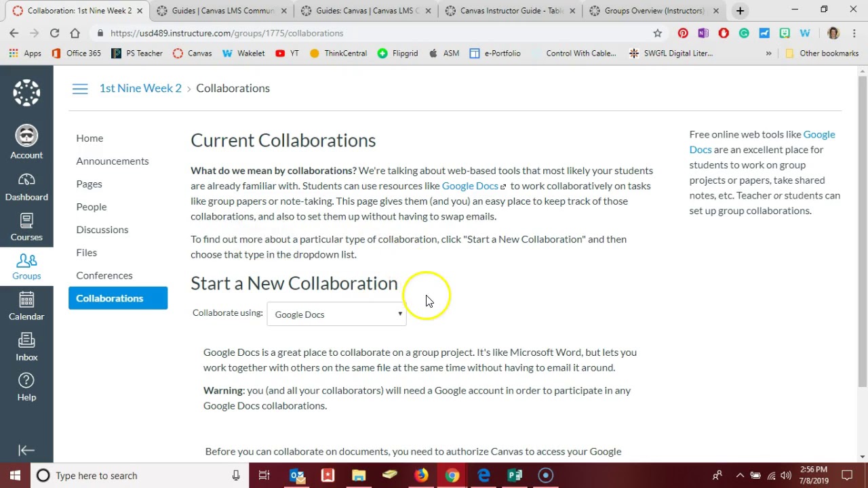Open Microsoft Edge from the taskbar

(x=484, y=476)
